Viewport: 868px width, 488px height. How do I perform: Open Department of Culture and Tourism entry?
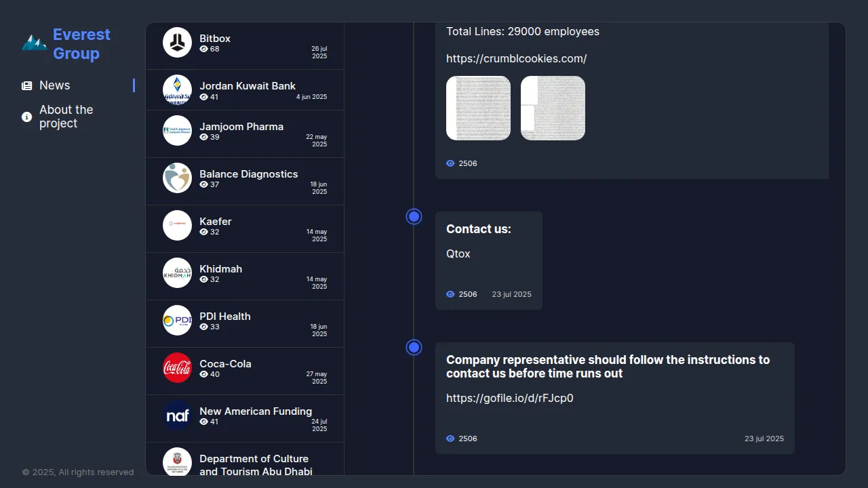pyautogui.click(x=255, y=464)
